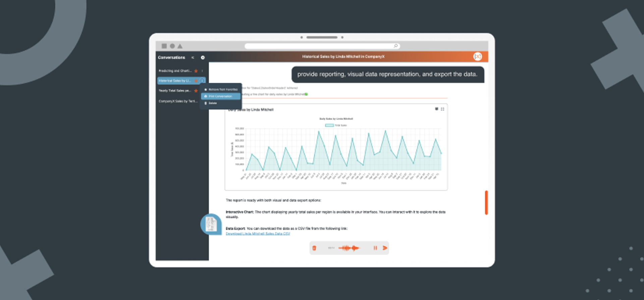
Task: Toggle favorite star on 'Predicting and Charti...' conversation
Action: 196,71
